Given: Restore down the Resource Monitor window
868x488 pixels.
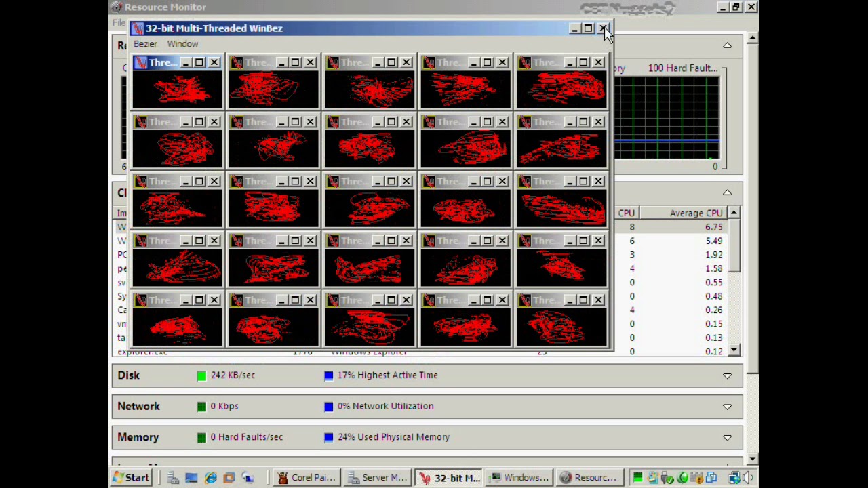Looking at the screenshot, I should click(x=736, y=7).
